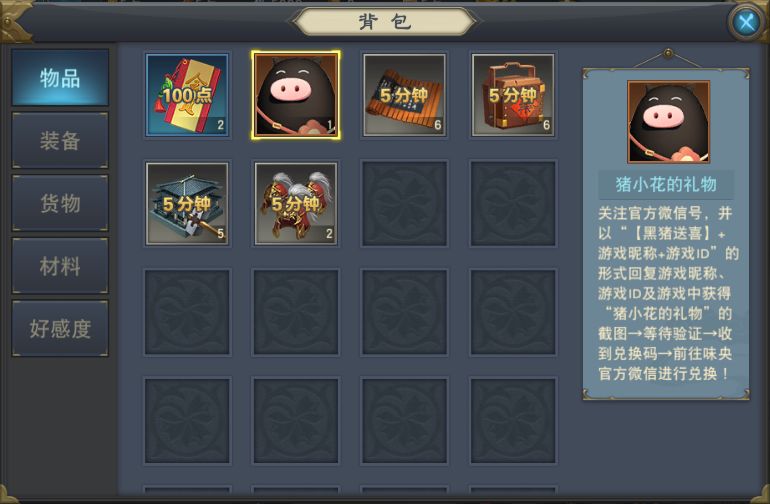Screen dimensions: 770x504
Task: Click the pig preview image in detail panel
Action: click(x=668, y=122)
